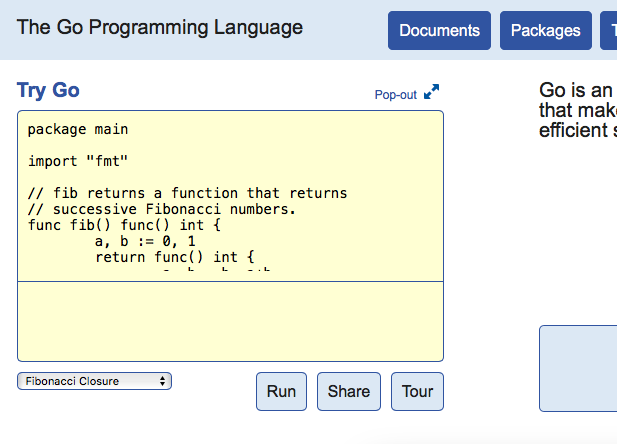Click the 'a, b := 0, 1' code line
The image size is (617, 444).
(145, 241)
